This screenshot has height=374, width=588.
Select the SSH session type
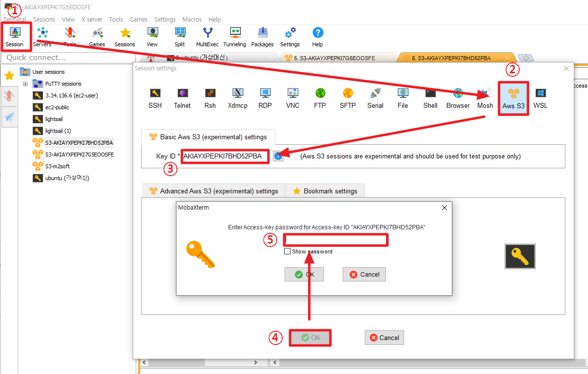pos(155,98)
